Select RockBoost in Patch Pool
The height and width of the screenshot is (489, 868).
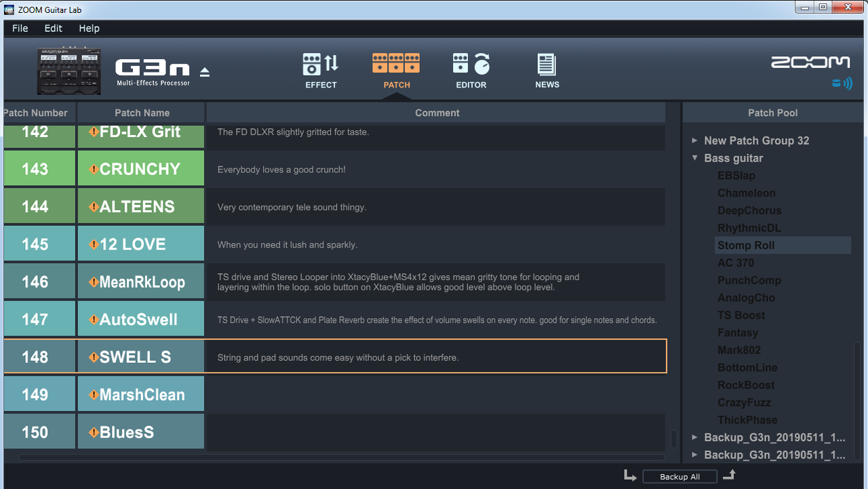(x=746, y=385)
